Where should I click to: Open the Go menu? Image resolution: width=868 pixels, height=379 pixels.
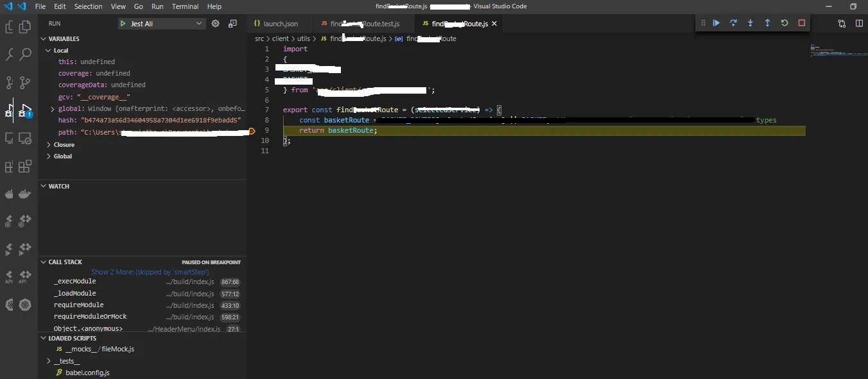point(139,6)
